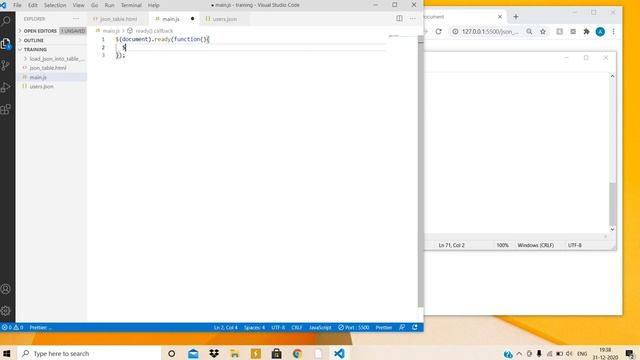Change the UTF-8 encoding in VS Code status bar

point(278,327)
